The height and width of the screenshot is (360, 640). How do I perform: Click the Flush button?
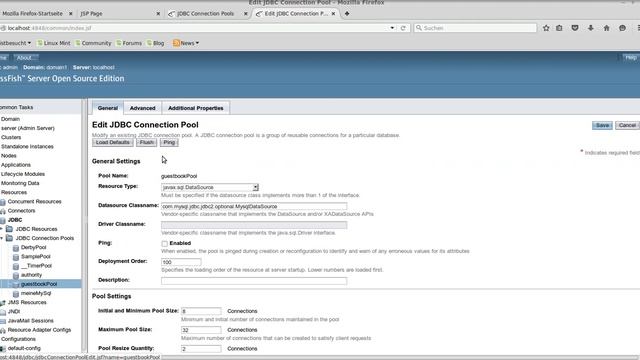pos(147,142)
